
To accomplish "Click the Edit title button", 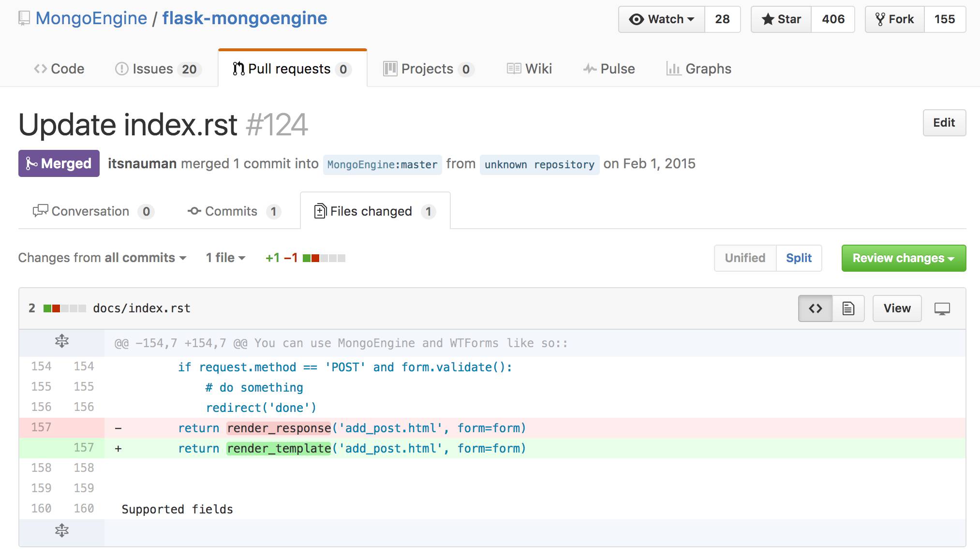I will pos(944,123).
